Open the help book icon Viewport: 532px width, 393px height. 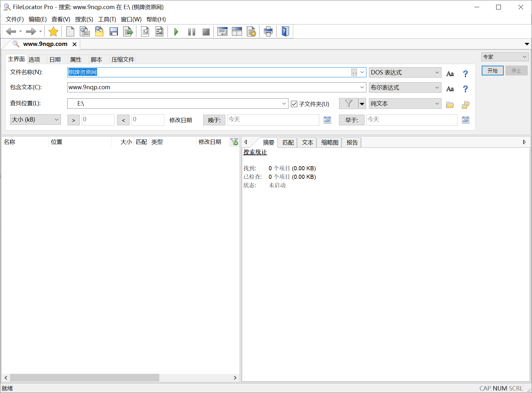(x=285, y=31)
